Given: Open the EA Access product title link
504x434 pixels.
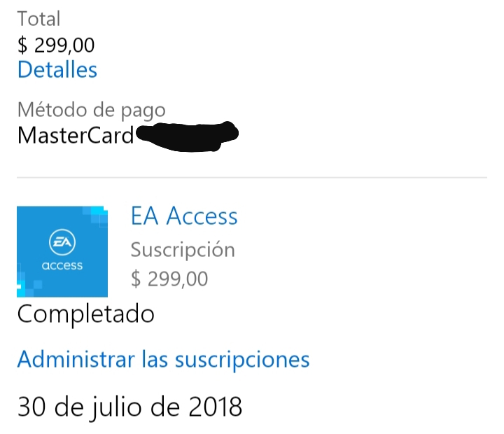Looking at the screenshot, I should pyautogui.click(x=184, y=216).
